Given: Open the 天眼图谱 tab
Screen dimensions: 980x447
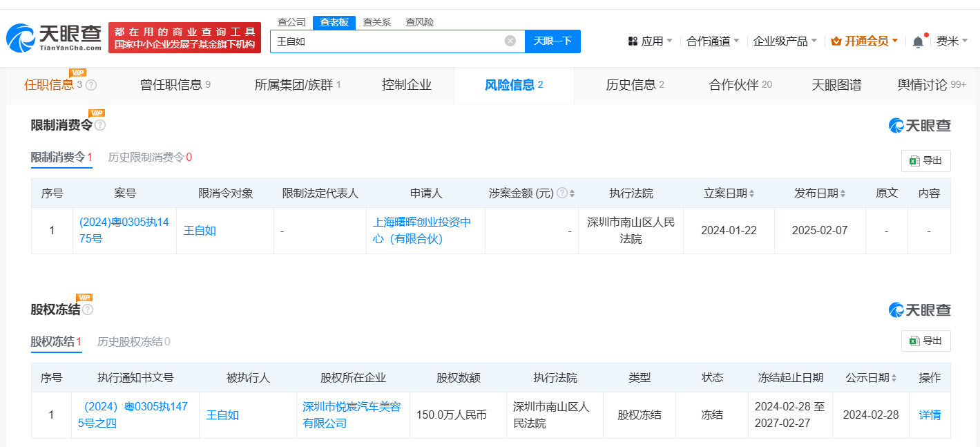Looking at the screenshot, I should (x=836, y=85).
